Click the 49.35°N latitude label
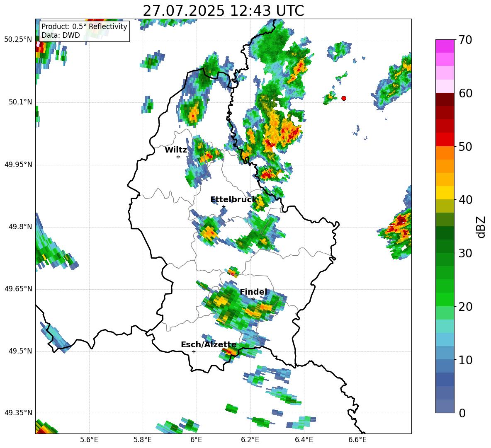 click(18, 413)
